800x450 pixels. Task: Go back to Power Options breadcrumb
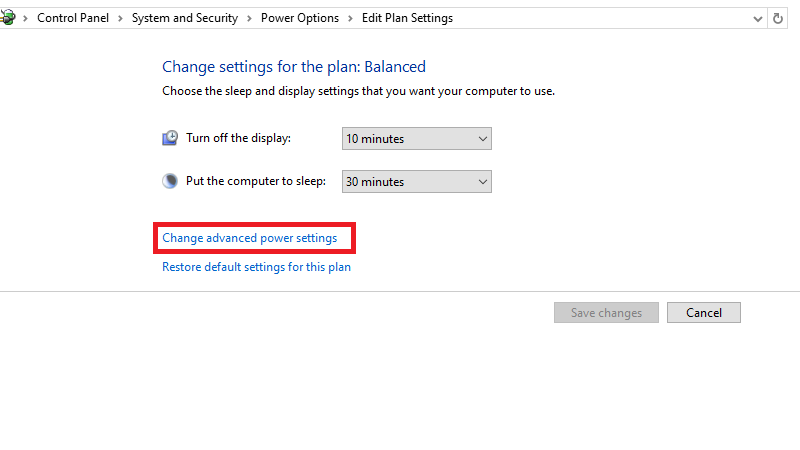pyautogui.click(x=300, y=18)
